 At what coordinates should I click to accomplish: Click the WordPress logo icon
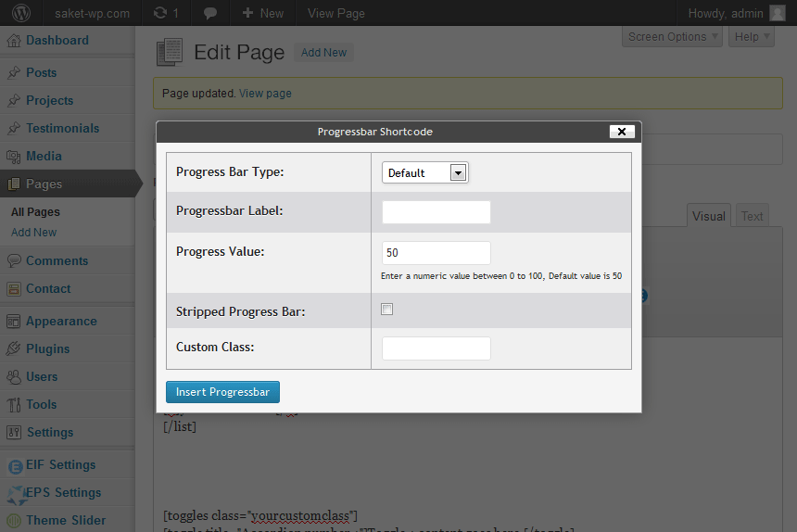coord(20,13)
